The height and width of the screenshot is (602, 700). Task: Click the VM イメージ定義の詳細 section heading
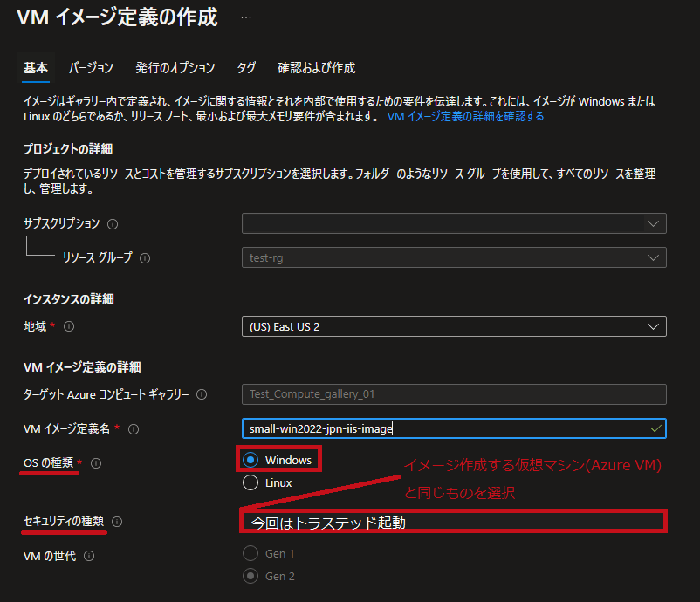click(x=82, y=367)
